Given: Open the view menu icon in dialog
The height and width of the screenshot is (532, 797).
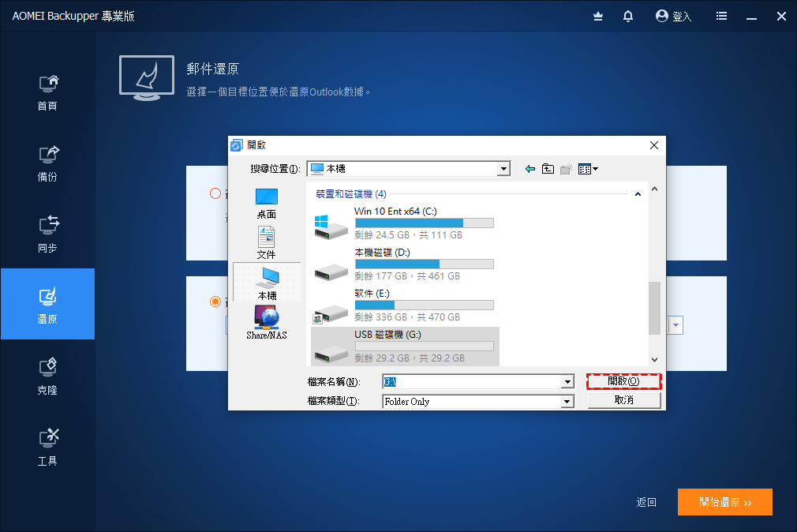Looking at the screenshot, I should [x=588, y=169].
